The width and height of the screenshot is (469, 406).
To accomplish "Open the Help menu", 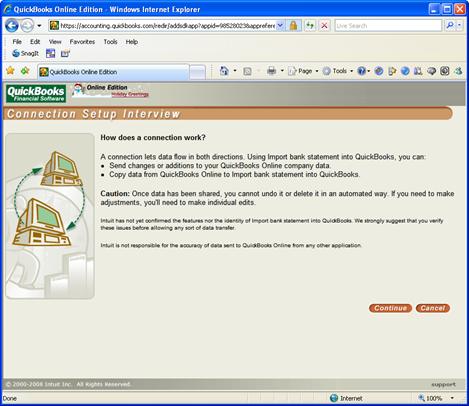I will 132,42.
